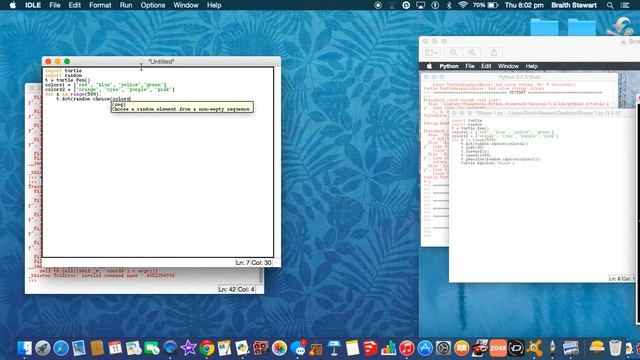Launch the 2048 game in the dock
Screen dimensions: 640x360
tap(498, 348)
